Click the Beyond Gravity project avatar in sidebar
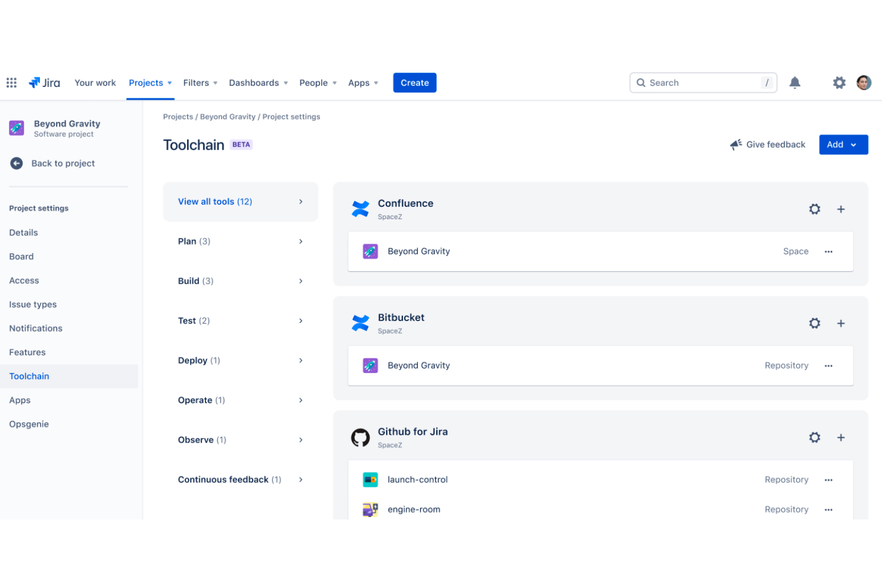Image resolution: width=882 pixels, height=588 pixels. [17, 128]
